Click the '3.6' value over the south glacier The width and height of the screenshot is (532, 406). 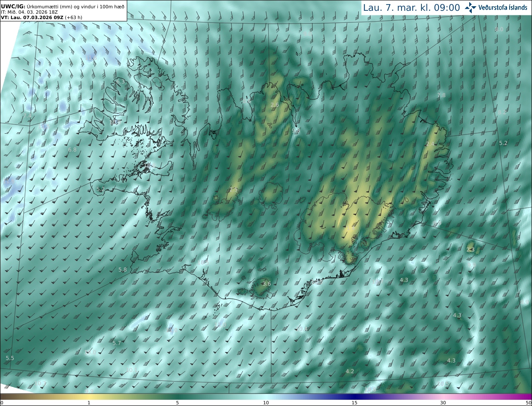(267, 284)
